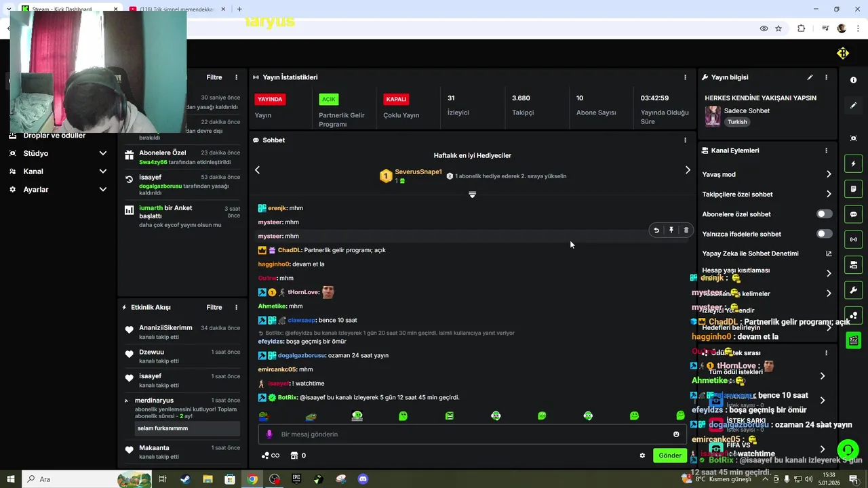Expand Takipçilere özel sohbet options
868x488 pixels.
click(829, 195)
